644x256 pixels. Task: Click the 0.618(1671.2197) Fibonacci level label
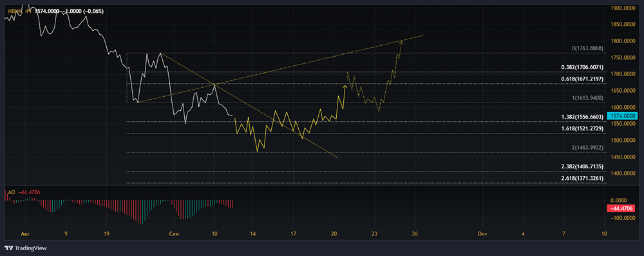pyautogui.click(x=582, y=79)
